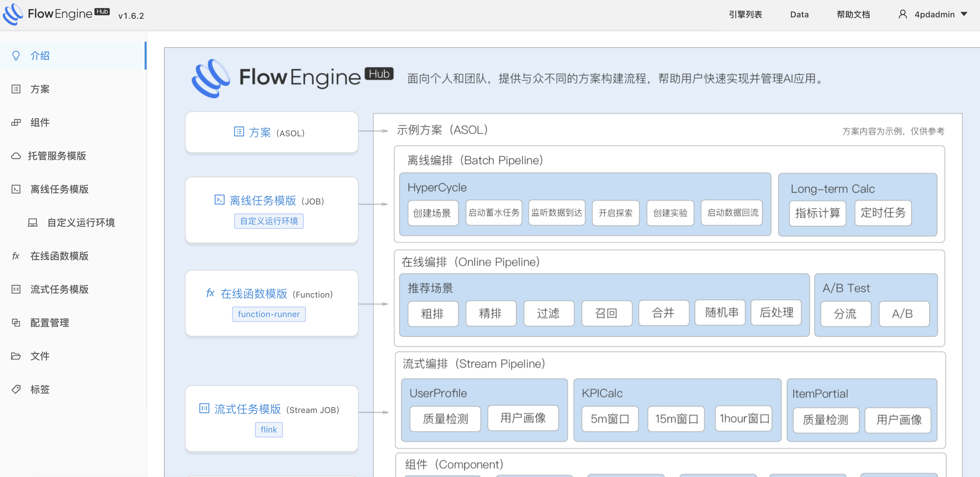
Task: Click the FlowEngine Hub logo icon
Action: (13, 15)
